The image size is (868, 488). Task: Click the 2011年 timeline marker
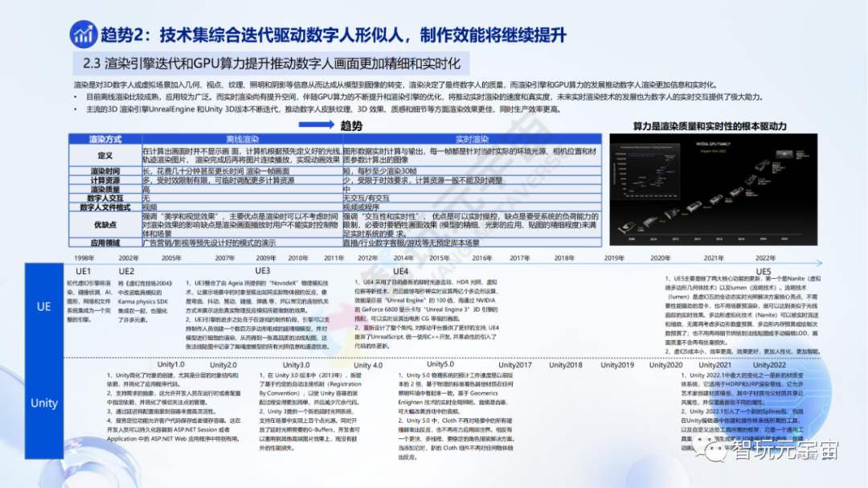coord(334,258)
